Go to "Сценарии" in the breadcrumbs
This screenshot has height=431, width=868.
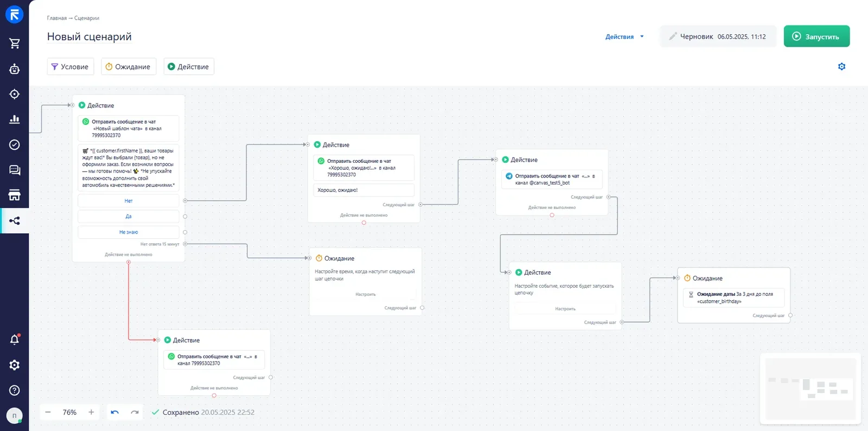point(87,18)
